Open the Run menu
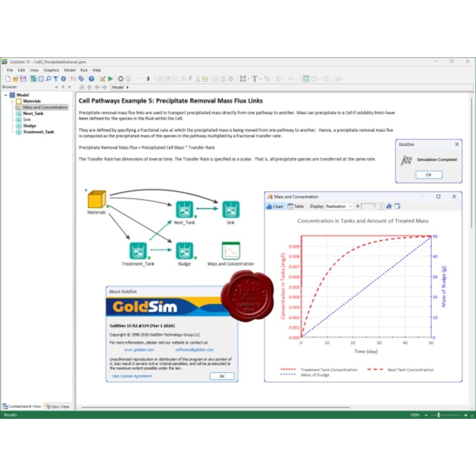Image resolution: width=476 pixels, height=476 pixels. point(84,70)
